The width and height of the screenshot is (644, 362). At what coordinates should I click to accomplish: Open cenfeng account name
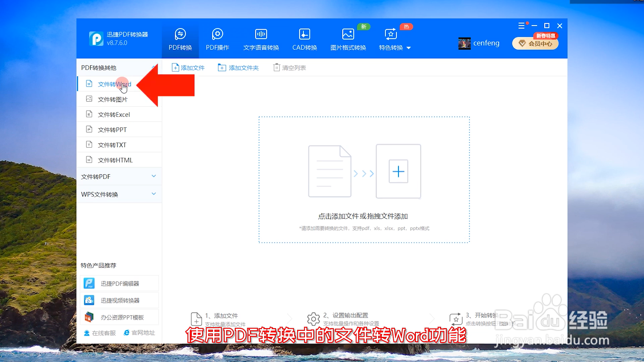click(486, 43)
